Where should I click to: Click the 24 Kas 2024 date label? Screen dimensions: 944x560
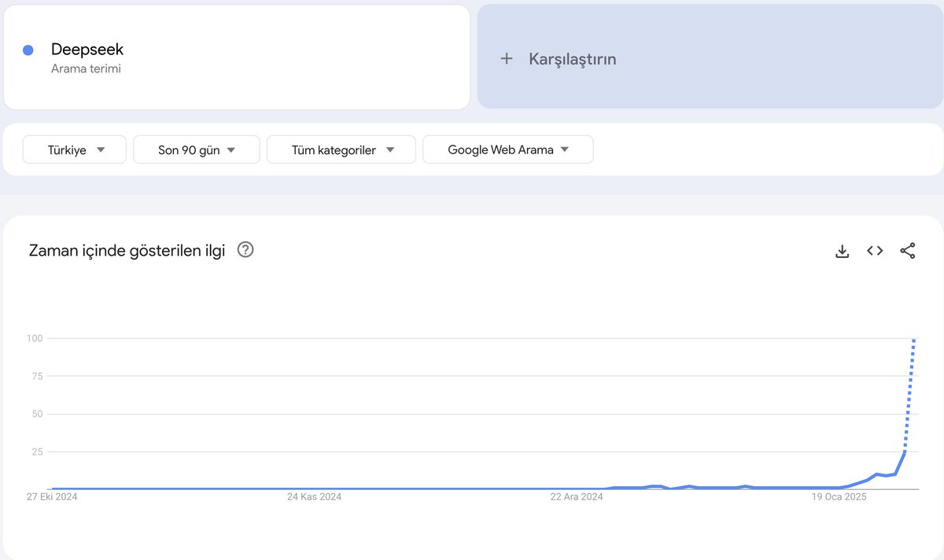coord(315,497)
